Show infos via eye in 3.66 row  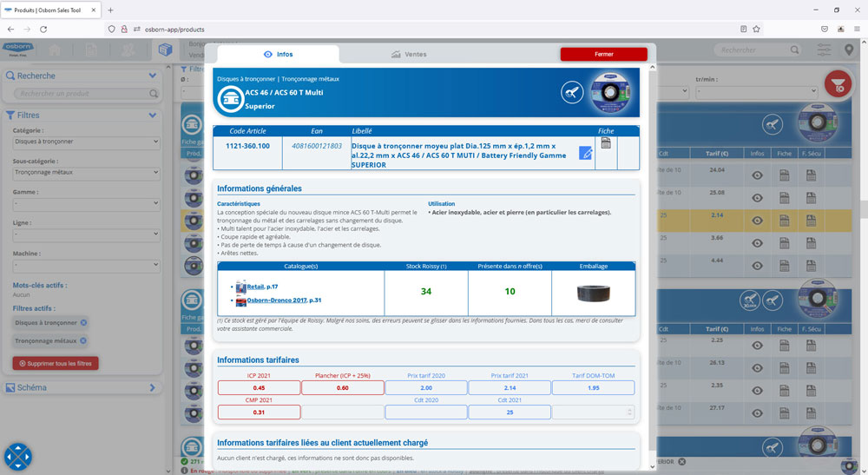757,243
